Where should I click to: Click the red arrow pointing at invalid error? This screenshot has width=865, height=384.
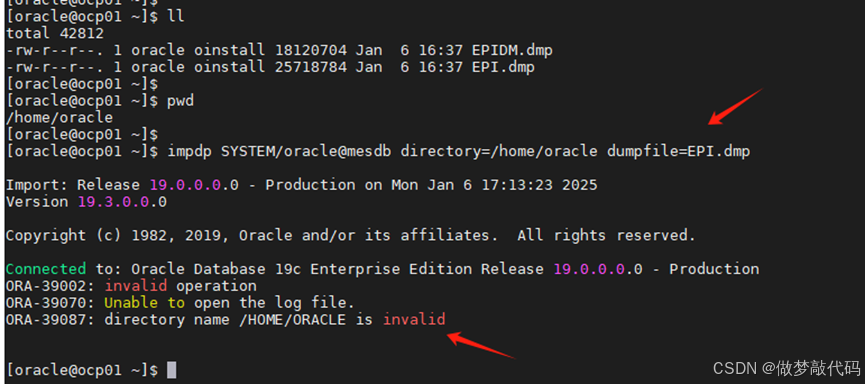(x=480, y=345)
